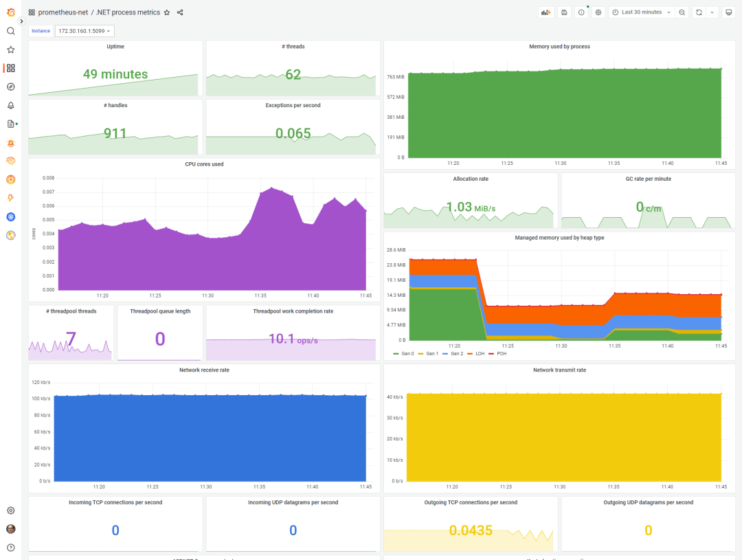Expand the sidebar menu chevron
Image resolution: width=742 pixels, height=560 pixels.
tap(21, 21)
